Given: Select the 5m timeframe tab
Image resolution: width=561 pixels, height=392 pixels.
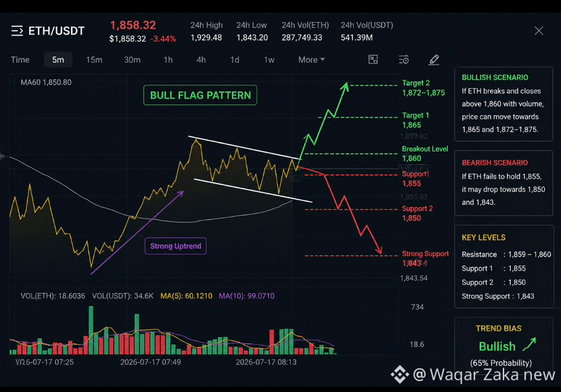Looking at the screenshot, I should click(x=58, y=60).
